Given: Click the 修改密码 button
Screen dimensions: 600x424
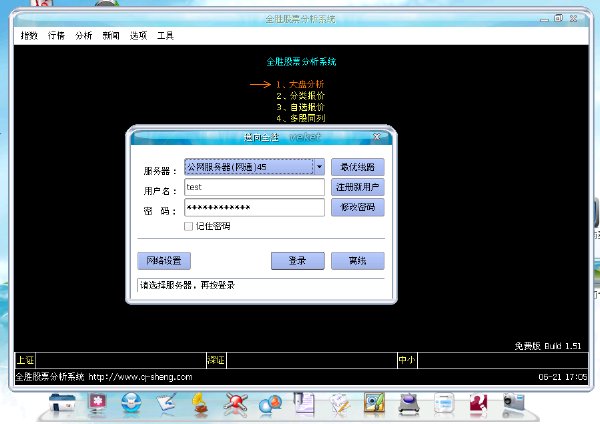Looking at the screenshot, I should [358, 207].
